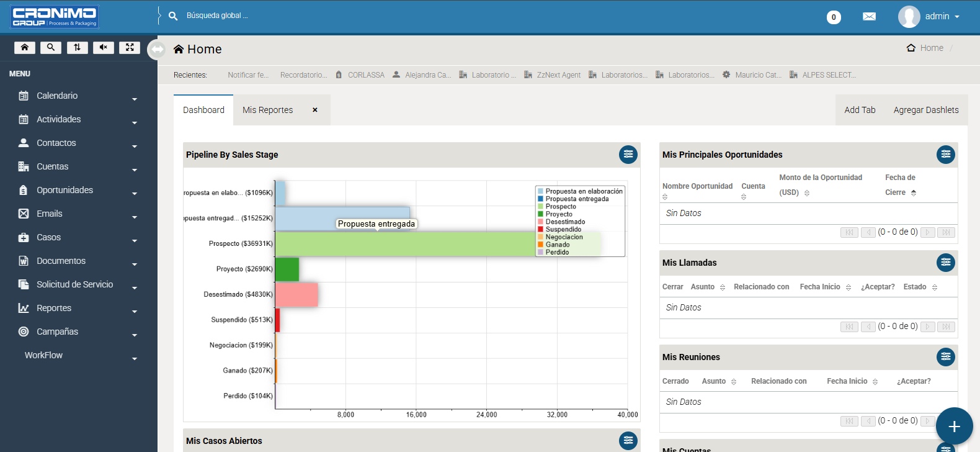Switch to the Mis Reportes tab
The width and height of the screenshot is (980, 452).
(x=267, y=110)
